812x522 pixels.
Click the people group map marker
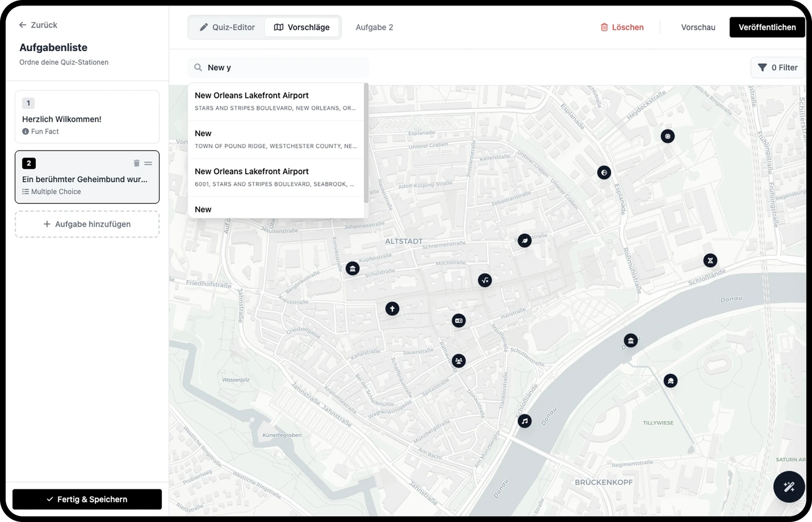[x=459, y=361]
